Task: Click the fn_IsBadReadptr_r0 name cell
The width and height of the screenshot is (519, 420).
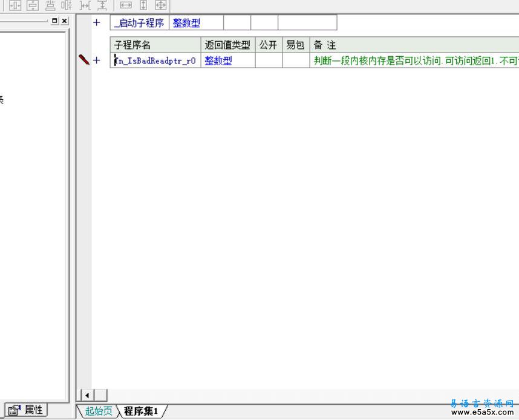Action: pos(155,60)
